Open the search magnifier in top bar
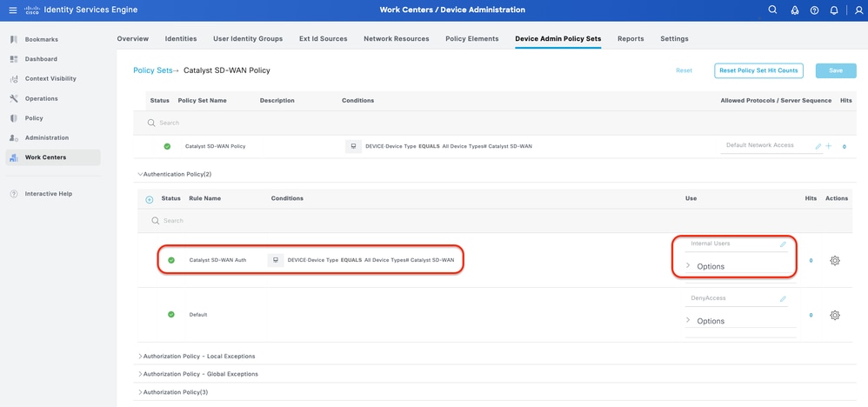Image resolution: width=868 pixels, height=407 pixels. tap(773, 10)
